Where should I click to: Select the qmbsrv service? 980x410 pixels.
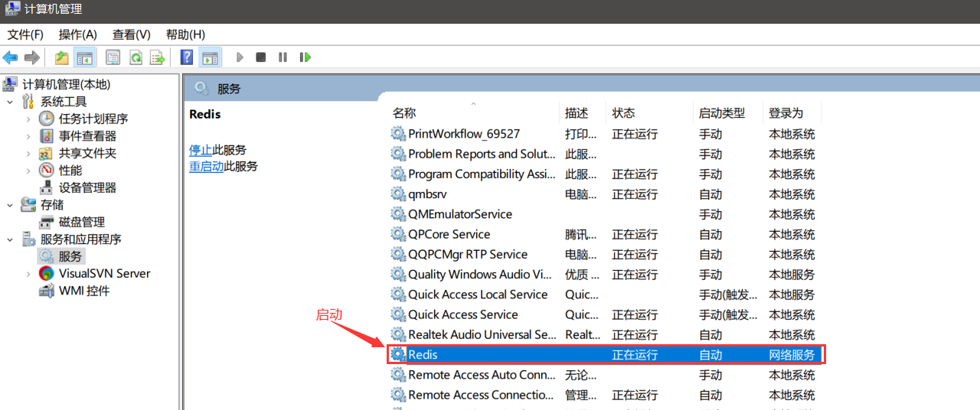tap(605, 194)
